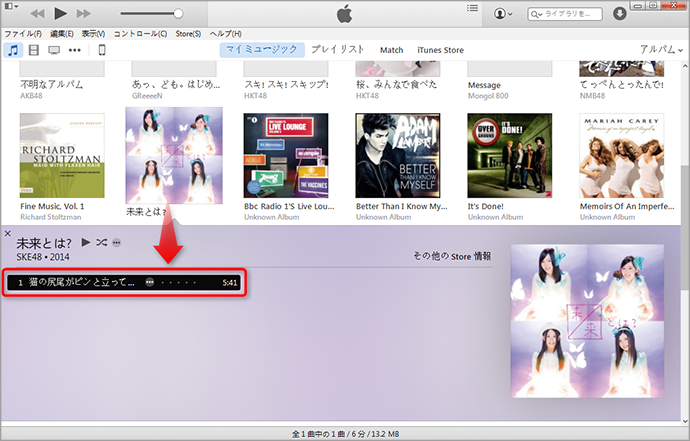
Task: Click the Message album title
Action: pos(484,85)
